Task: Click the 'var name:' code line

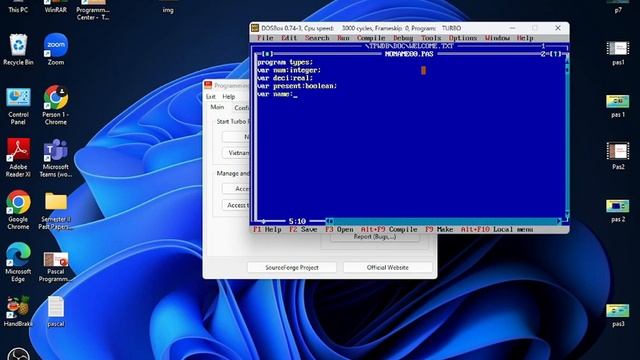Action: (x=275, y=94)
